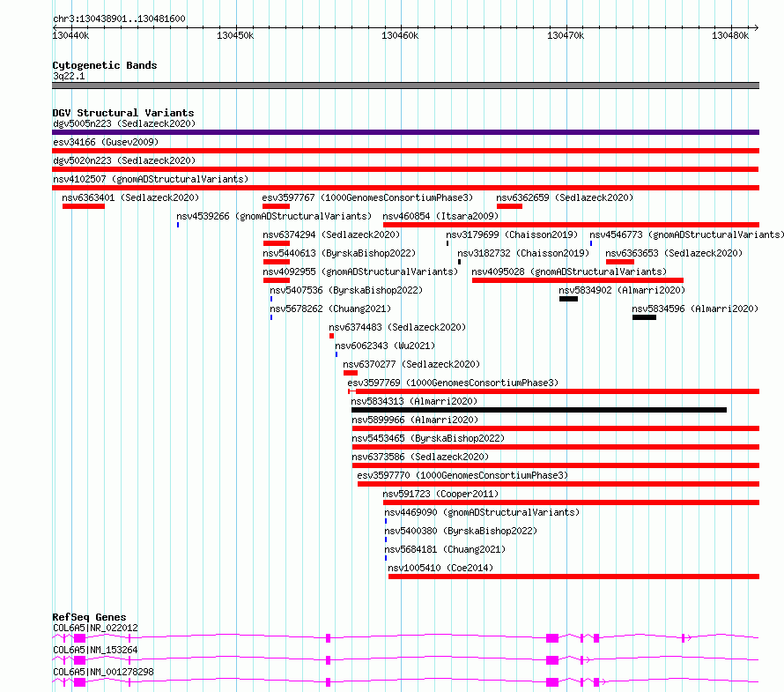This screenshot has width=784, height=692.
Task: Click the 130470k ruler position label
Action: pyautogui.click(x=566, y=35)
